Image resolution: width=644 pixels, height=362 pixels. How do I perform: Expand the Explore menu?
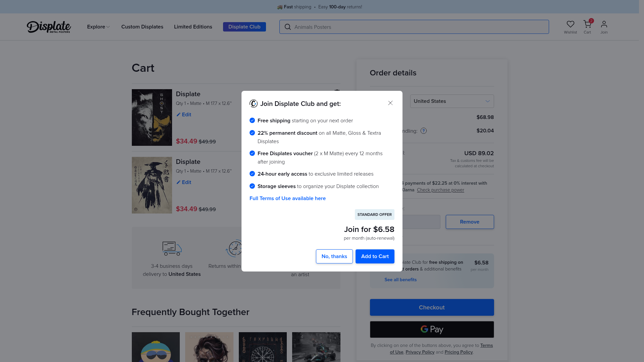98,27
